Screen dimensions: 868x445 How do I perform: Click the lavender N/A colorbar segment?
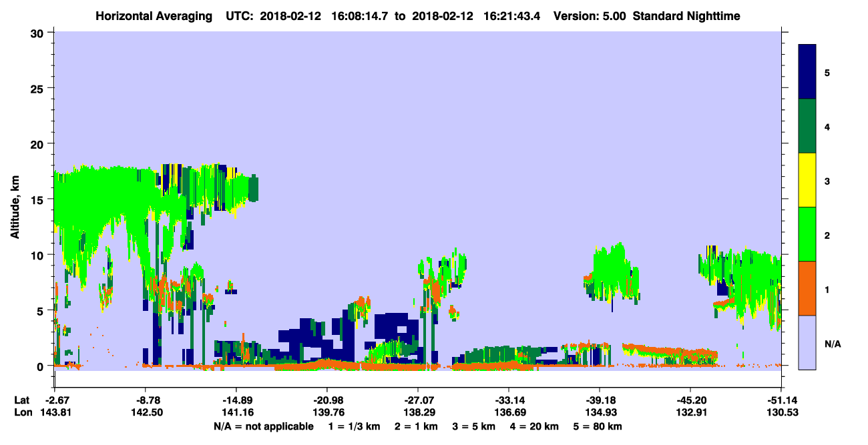[x=807, y=342]
